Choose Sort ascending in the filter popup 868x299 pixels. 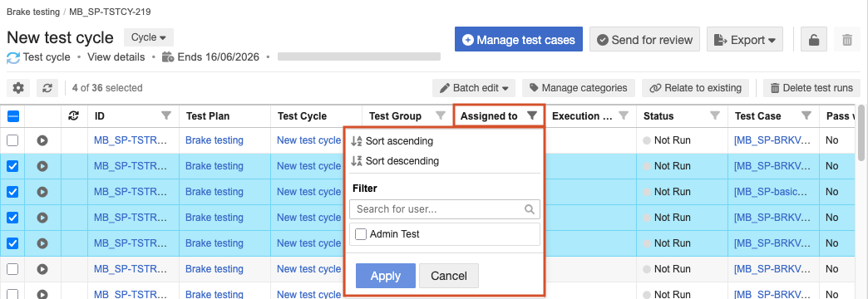pos(392,141)
